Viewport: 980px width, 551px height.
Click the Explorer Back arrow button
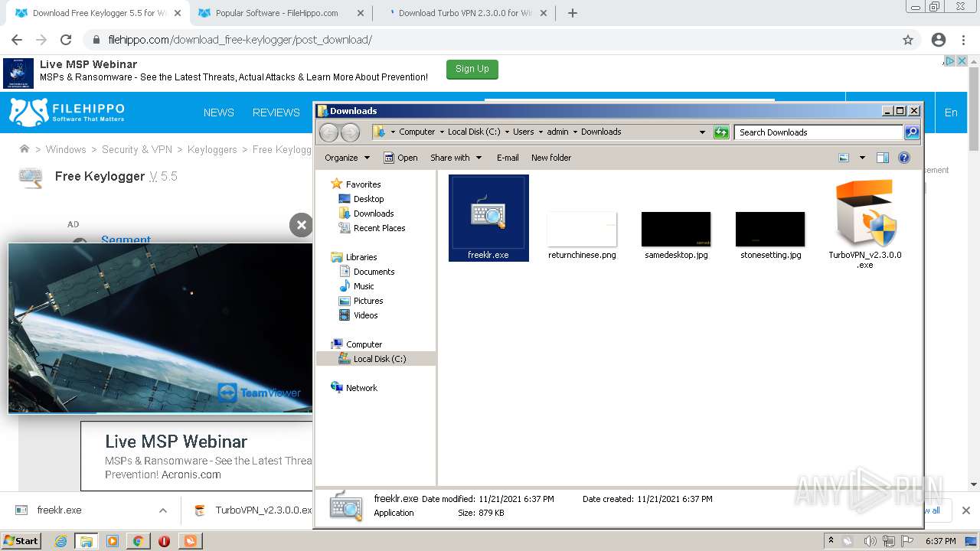328,132
